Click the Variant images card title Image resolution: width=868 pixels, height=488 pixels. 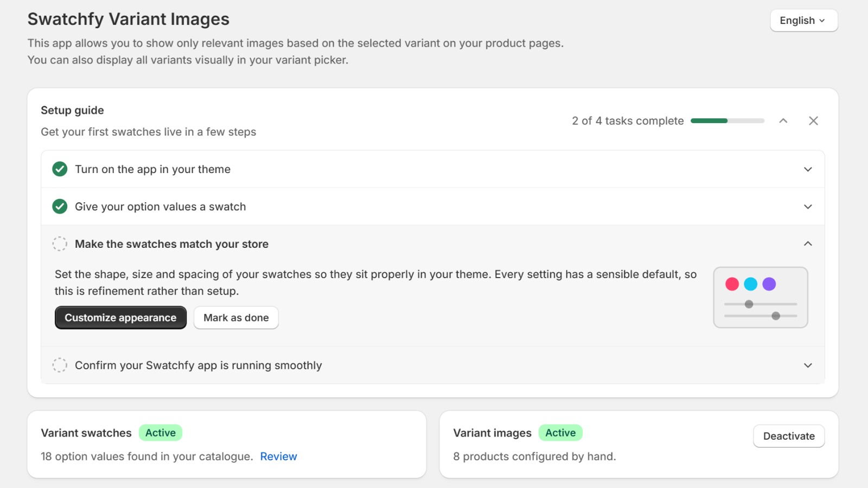coord(492,433)
